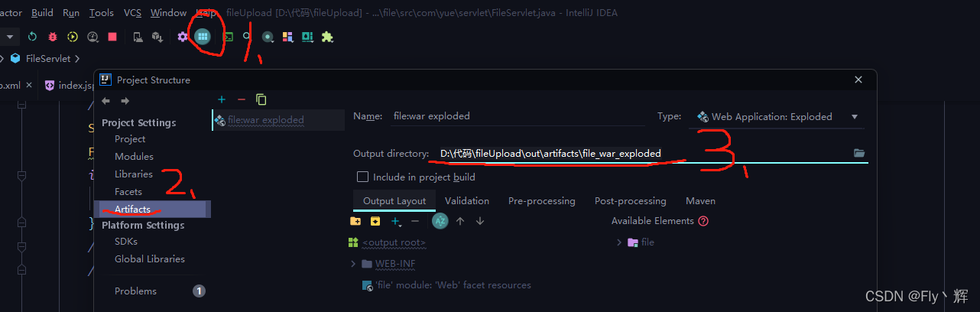
Task: Switch to the Post-processing tab
Action: [x=631, y=201]
